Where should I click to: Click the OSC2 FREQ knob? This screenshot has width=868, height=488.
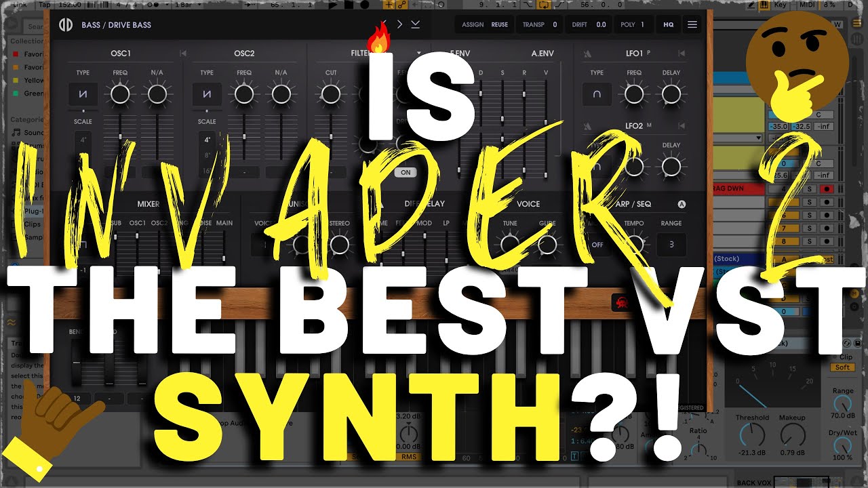pos(244,94)
